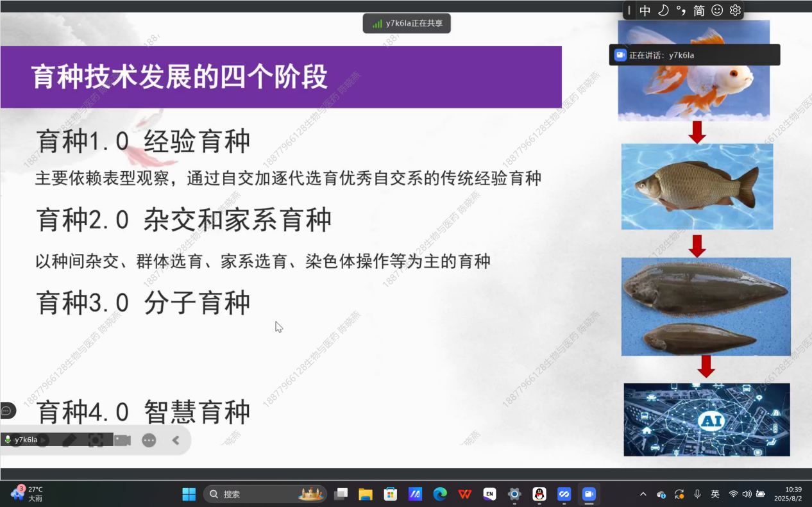Open the Windows Start menu
Image resolution: width=812 pixels, height=507 pixels.
(189, 494)
